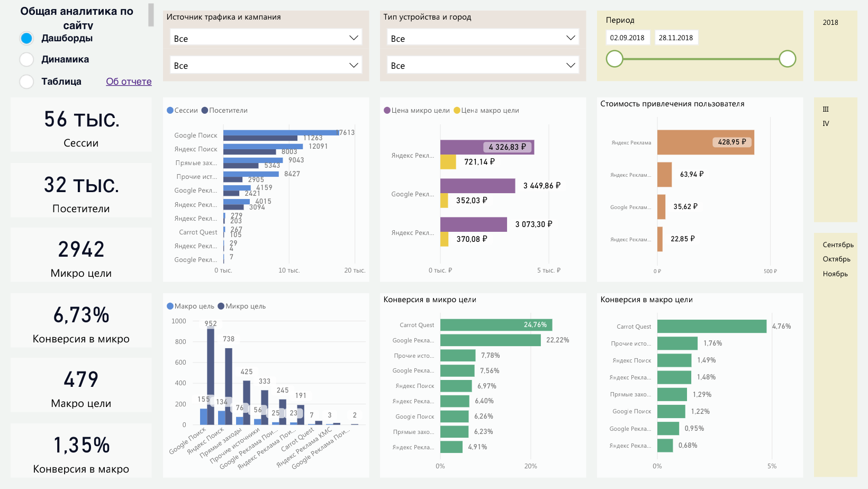Click the Сессии legend marker
This screenshot has height=489, width=868.
click(x=170, y=110)
